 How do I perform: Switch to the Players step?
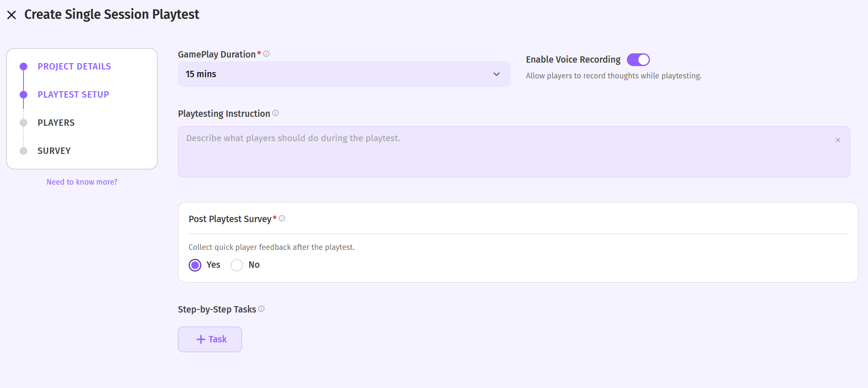[x=56, y=123]
